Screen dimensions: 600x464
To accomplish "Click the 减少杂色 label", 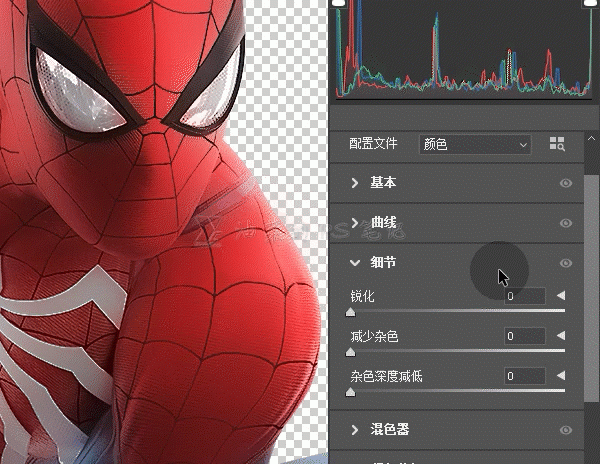I will point(374,336).
